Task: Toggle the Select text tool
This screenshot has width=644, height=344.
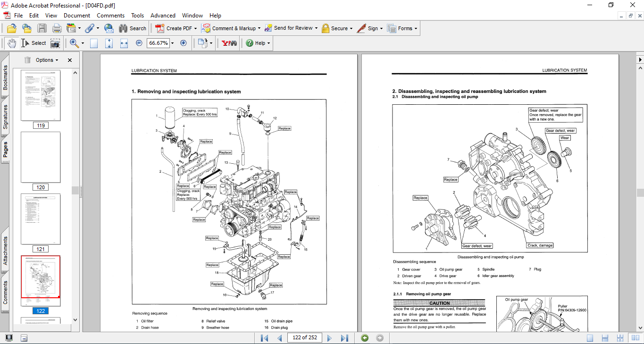Action: [33, 43]
